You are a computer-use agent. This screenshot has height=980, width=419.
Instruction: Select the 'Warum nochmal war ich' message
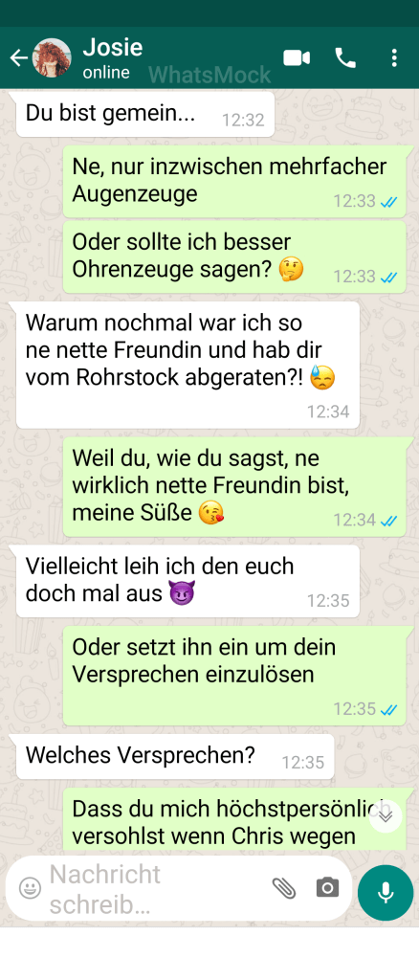point(187,365)
